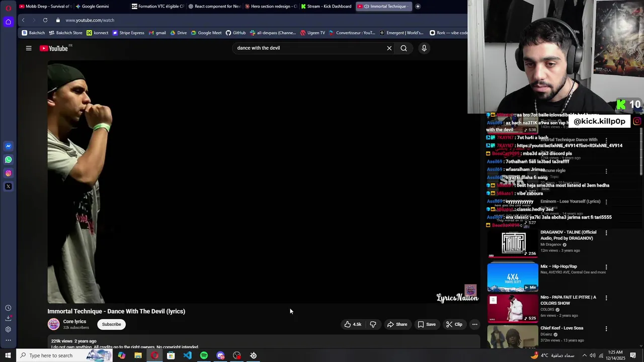
Task: Open the Windows Start menu
Action: coord(8,355)
